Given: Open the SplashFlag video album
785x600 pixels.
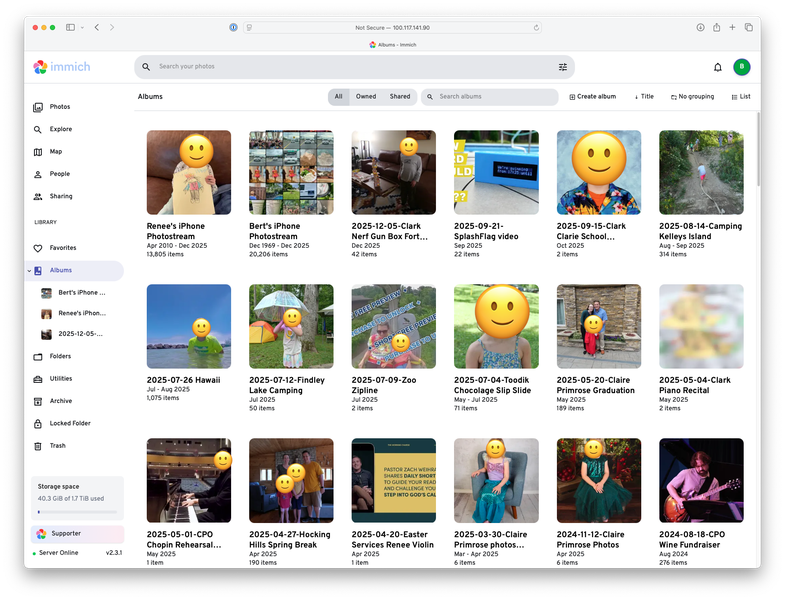Looking at the screenshot, I should (496, 172).
